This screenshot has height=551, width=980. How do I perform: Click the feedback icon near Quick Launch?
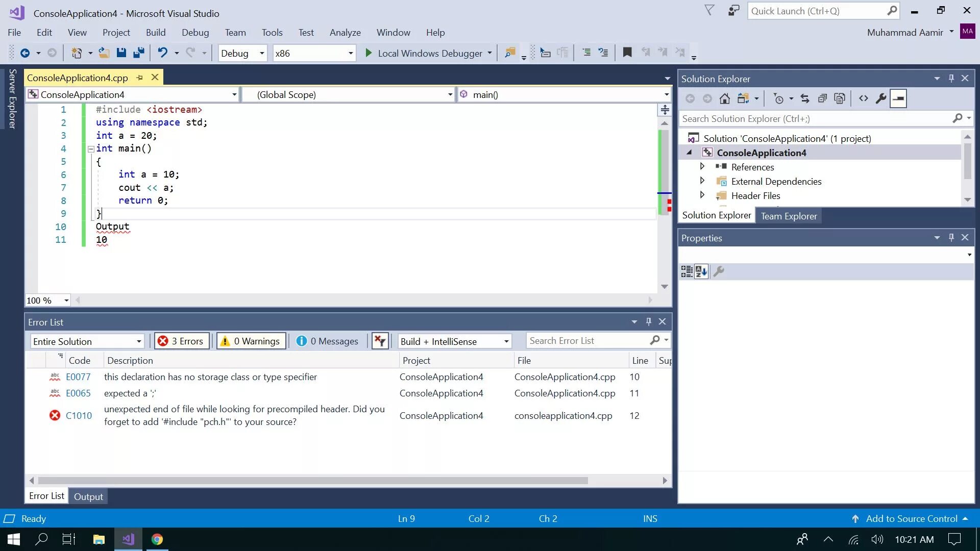(733, 11)
